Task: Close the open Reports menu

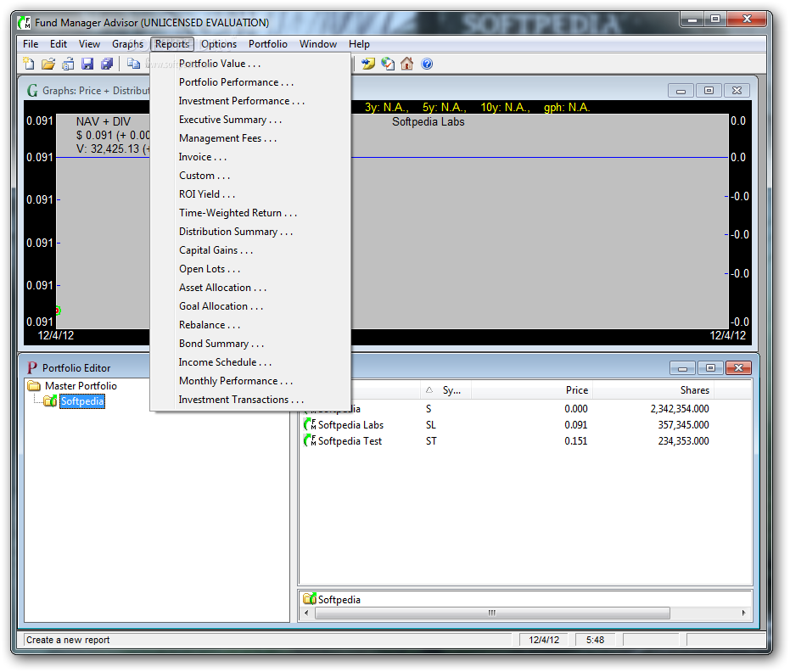Action: (x=171, y=44)
